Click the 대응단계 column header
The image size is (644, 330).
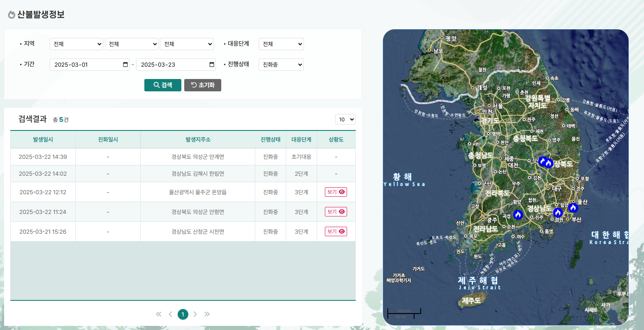point(301,139)
